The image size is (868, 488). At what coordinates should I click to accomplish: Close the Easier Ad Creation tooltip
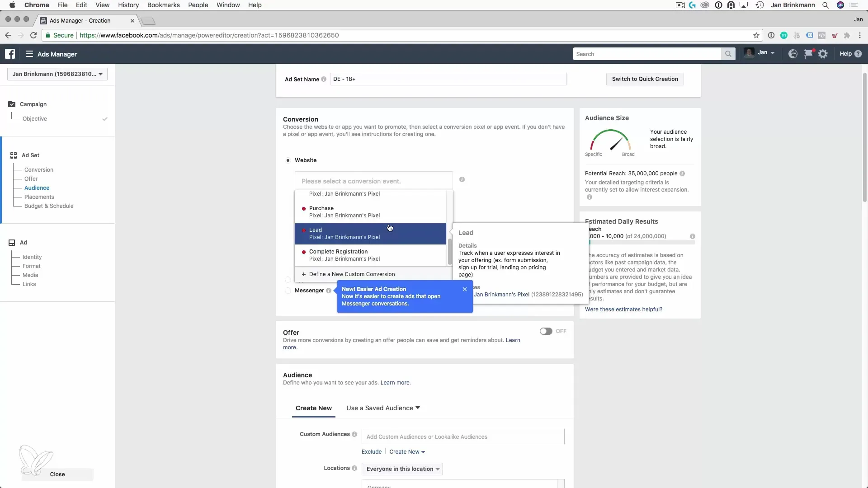(x=465, y=289)
